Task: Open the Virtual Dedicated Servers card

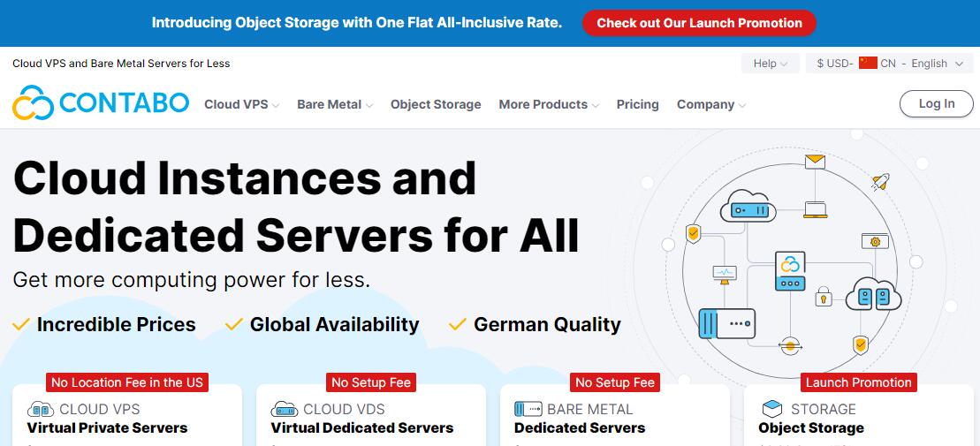Action: point(371,415)
